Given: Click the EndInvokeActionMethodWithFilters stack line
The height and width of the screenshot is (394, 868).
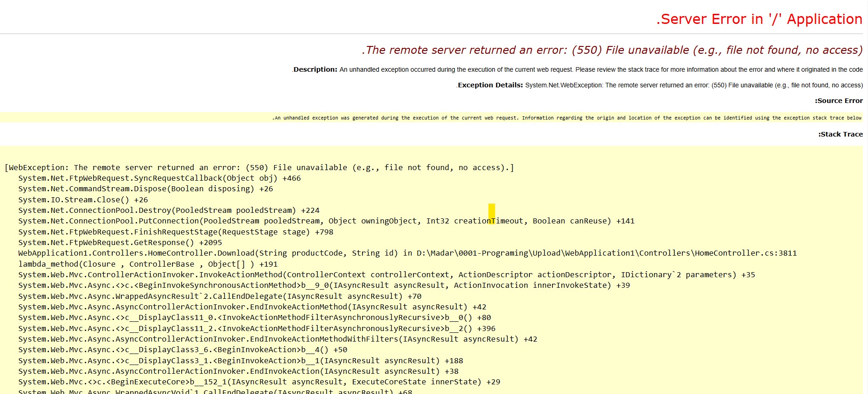Looking at the screenshot, I should tap(277, 339).
